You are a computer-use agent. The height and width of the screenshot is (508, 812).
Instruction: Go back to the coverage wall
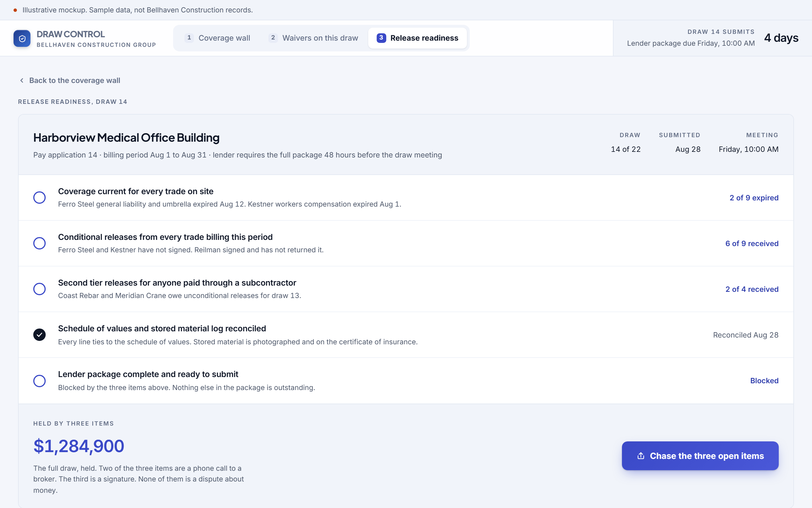click(70, 80)
